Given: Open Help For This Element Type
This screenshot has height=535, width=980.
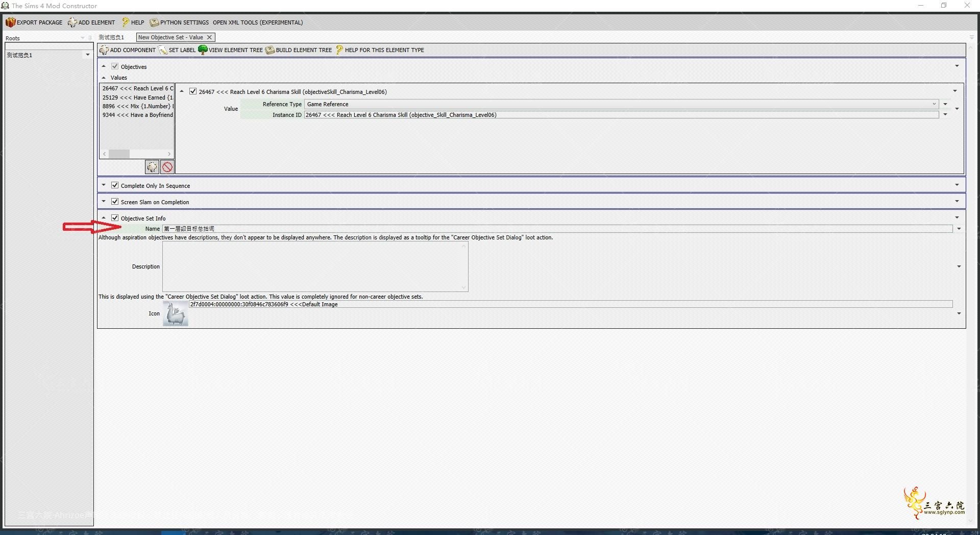Looking at the screenshot, I should [x=380, y=50].
